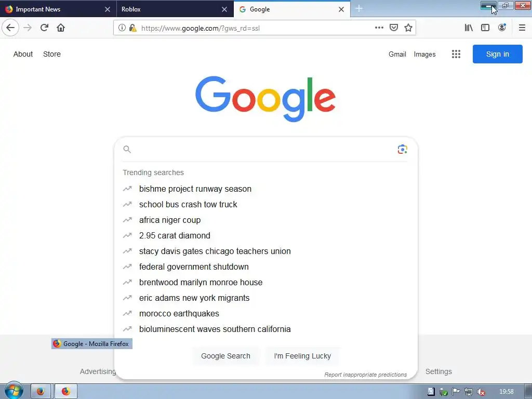Select 'bishme project runway season' suggestion
532x399 pixels.
[x=195, y=189]
